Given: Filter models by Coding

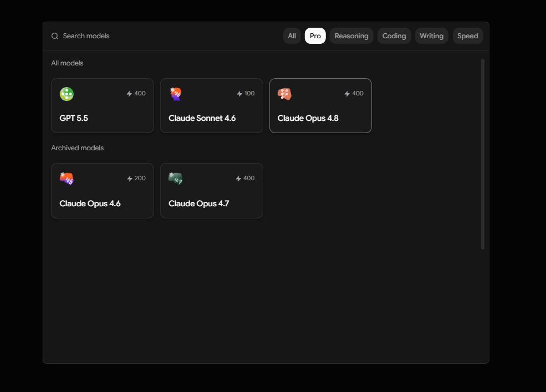Looking at the screenshot, I should [x=394, y=36].
